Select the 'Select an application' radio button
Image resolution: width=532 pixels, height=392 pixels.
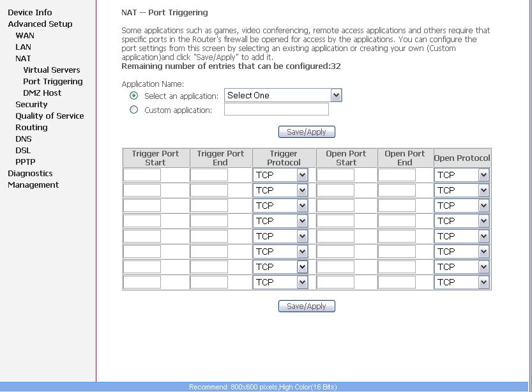pos(133,96)
